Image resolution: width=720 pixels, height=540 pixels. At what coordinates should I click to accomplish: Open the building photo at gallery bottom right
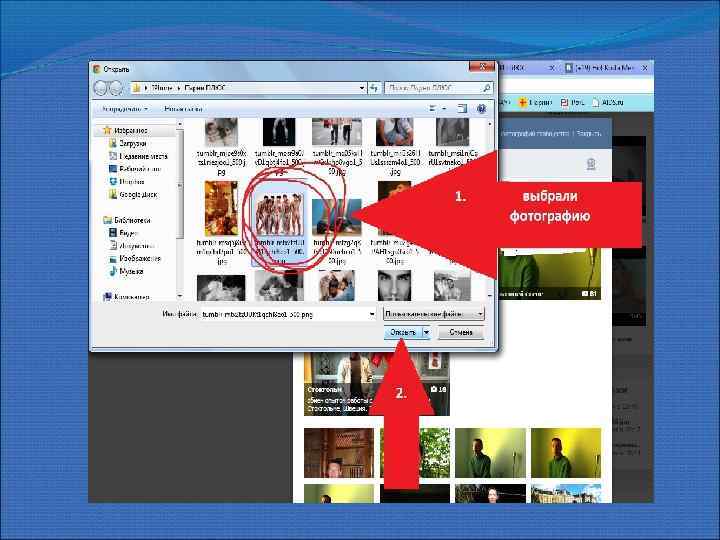566,494
